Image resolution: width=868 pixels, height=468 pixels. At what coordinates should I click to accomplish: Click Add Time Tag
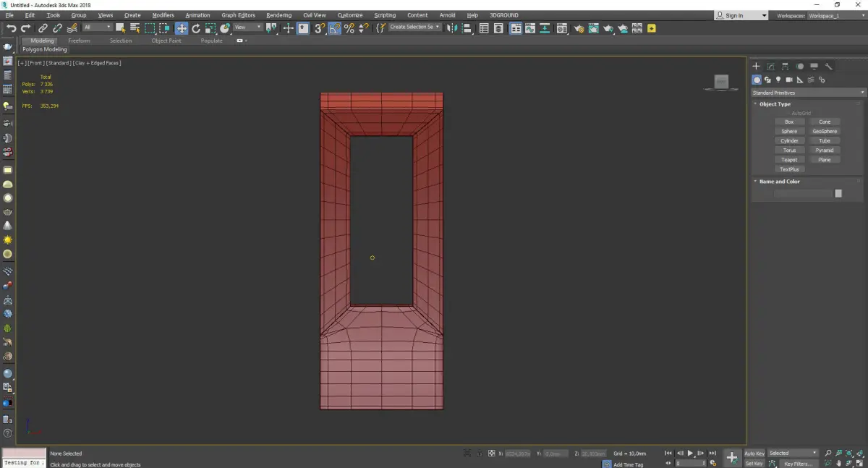pos(628,464)
